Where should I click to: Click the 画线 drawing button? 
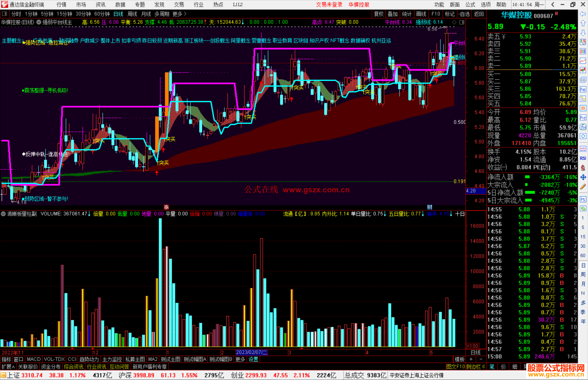pos(421,14)
